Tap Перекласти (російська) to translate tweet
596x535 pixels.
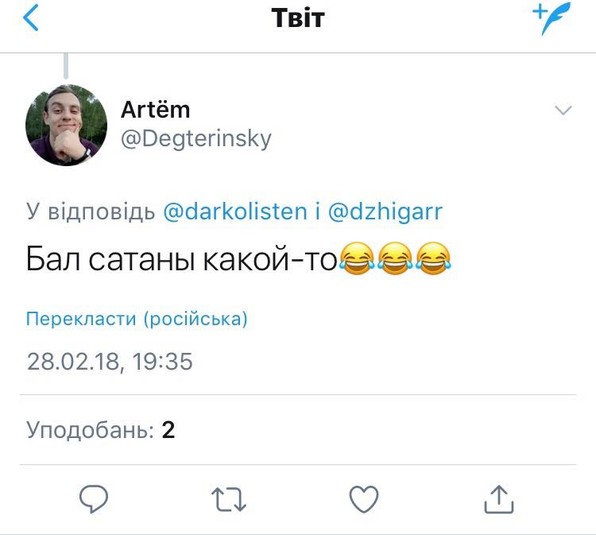coord(137,319)
